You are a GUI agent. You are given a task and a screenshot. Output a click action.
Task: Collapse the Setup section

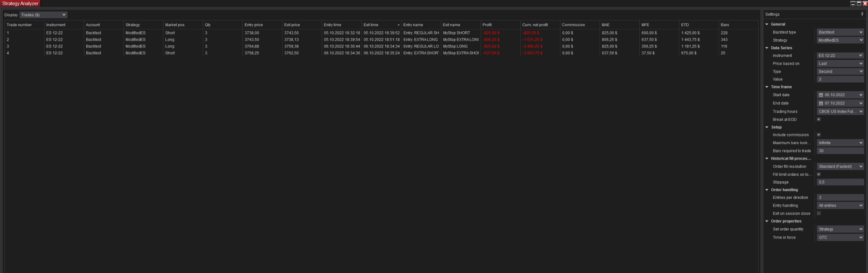[767, 127]
